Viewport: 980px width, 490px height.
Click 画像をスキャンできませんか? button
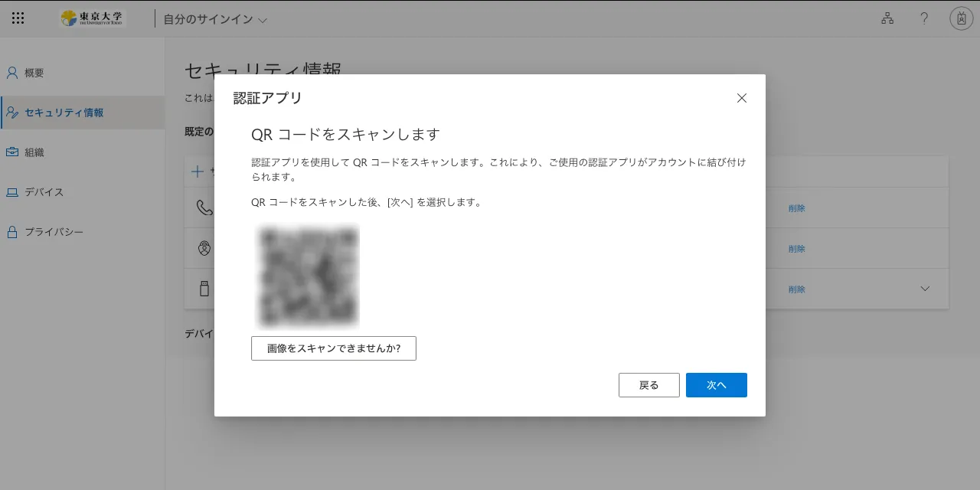333,348
